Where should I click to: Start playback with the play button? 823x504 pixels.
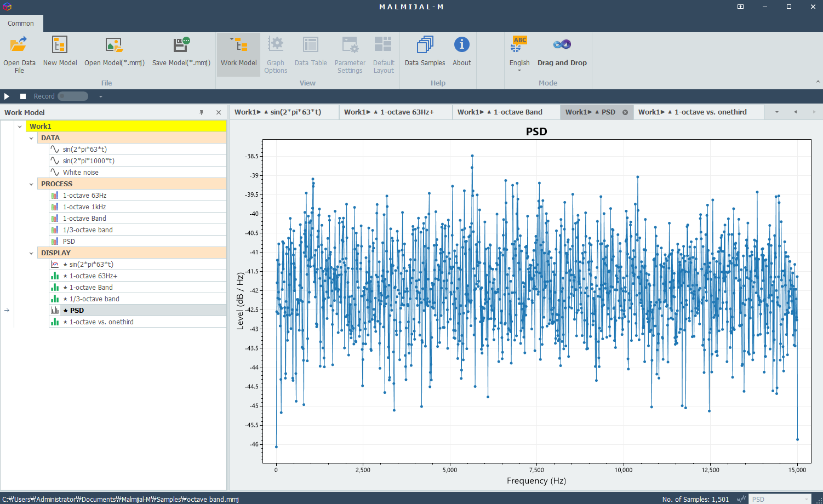pyautogui.click(x=7, y=96)
